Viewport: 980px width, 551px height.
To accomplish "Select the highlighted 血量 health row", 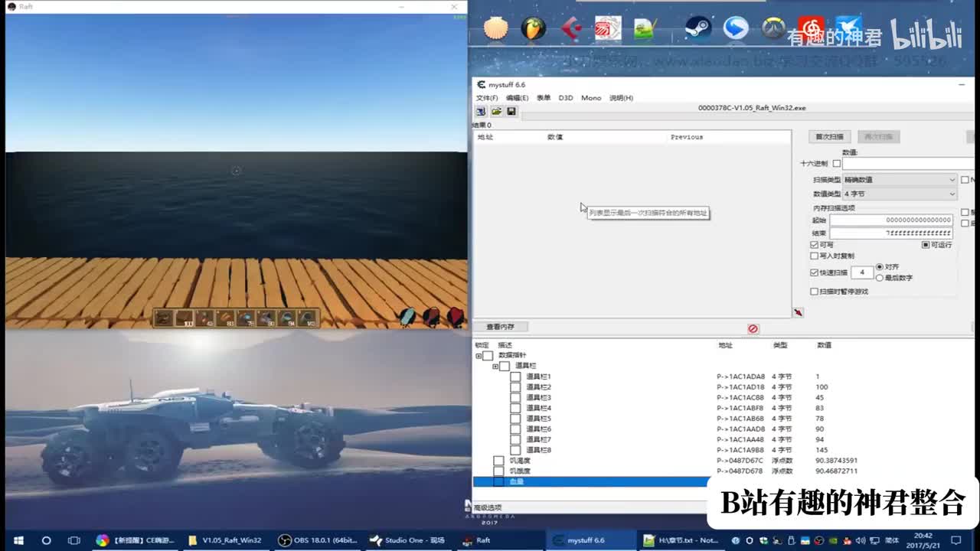I will 591,481.
